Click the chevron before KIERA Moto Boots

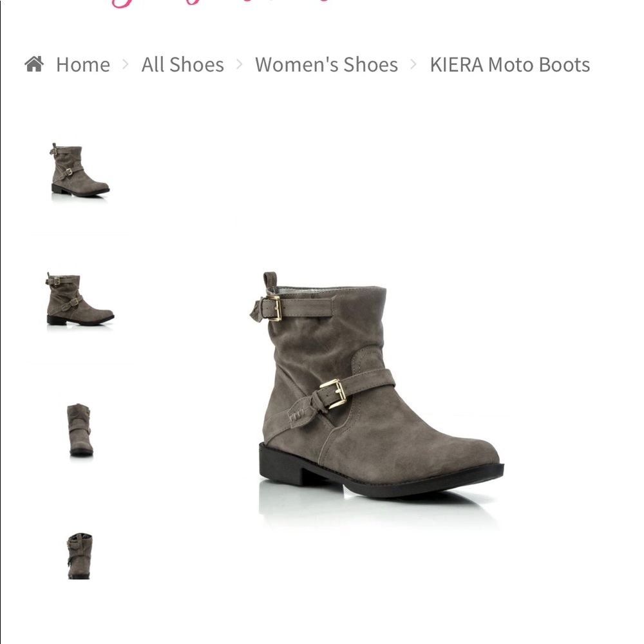413,64
